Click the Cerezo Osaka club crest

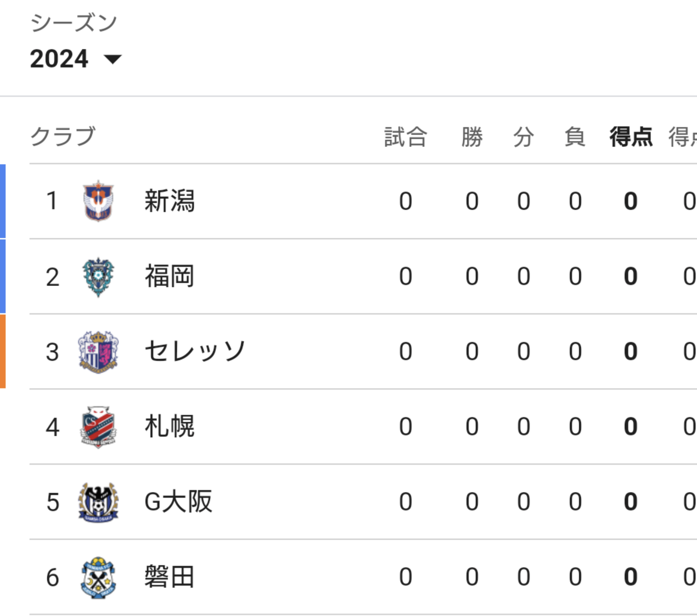pos(98,351)
